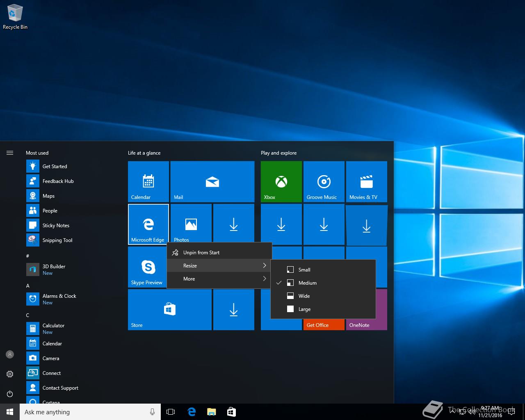Image resolution: width=525 pixels, height=420 pixels.
Task: Click the Microsoft Edge tile
Action: (148, 224)
